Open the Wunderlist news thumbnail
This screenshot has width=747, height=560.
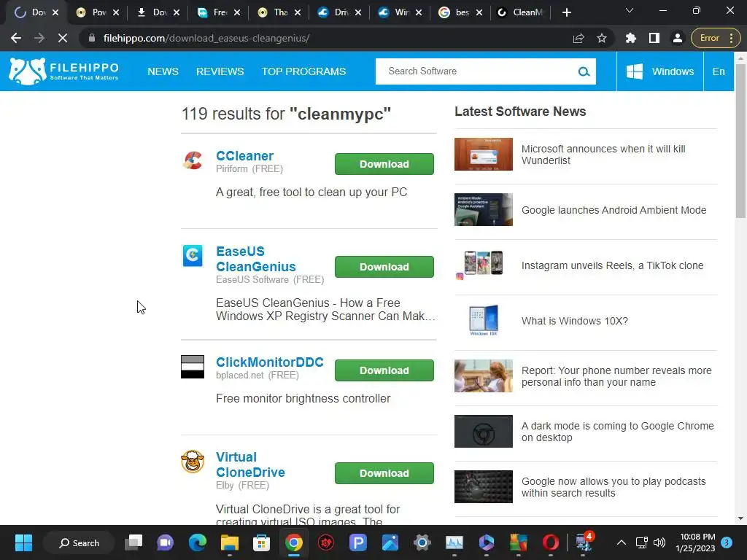[483, 155]
